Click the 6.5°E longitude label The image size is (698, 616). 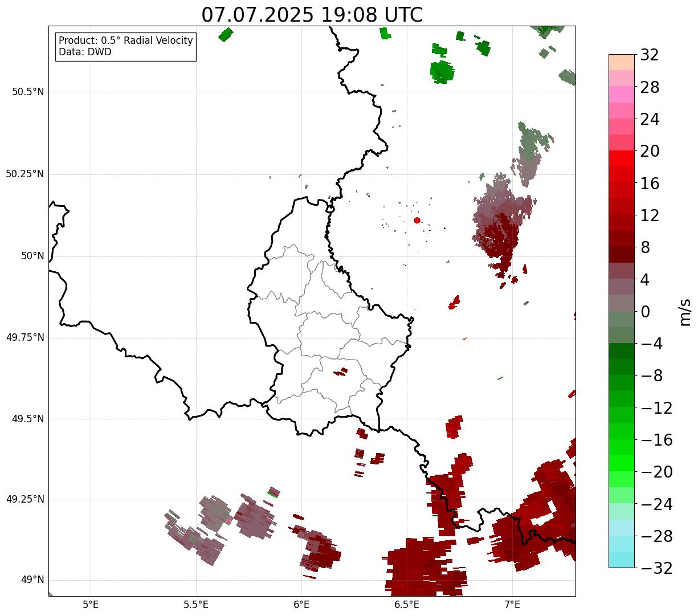click(407, 604)
